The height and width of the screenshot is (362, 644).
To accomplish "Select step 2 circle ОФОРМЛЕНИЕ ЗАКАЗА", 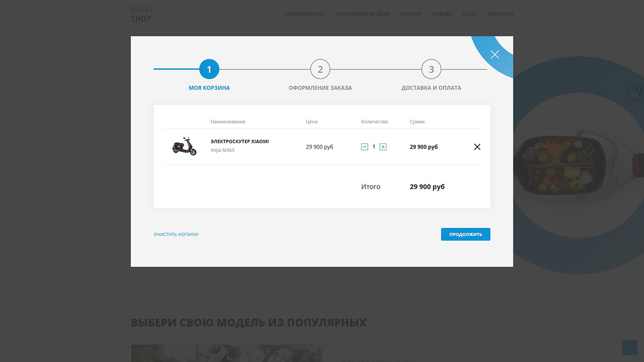I will click(x=320, y=69).
